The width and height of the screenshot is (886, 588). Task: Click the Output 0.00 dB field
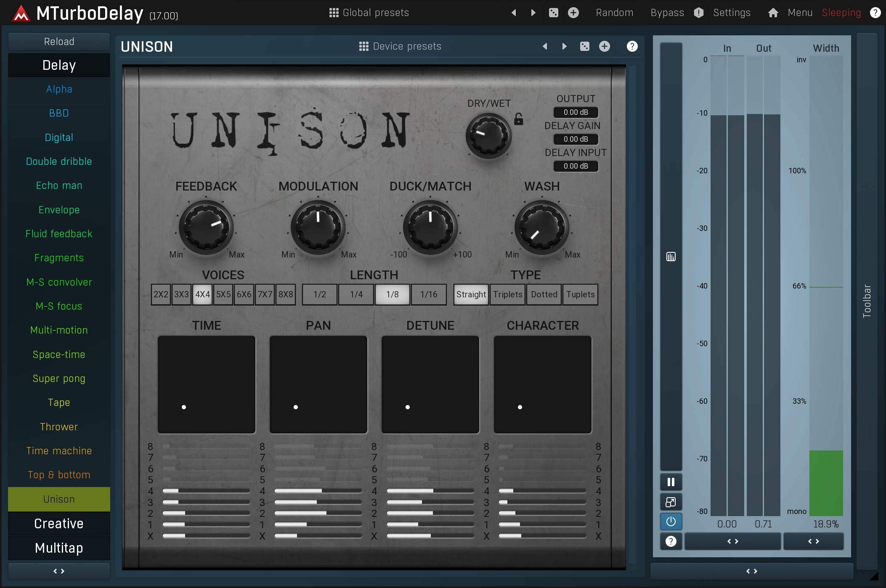click(x=576, y=112)
